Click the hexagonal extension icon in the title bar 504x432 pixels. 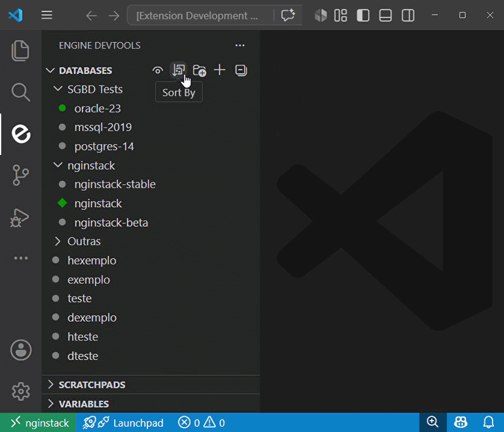pyautogui.click(x=321, y=15)
